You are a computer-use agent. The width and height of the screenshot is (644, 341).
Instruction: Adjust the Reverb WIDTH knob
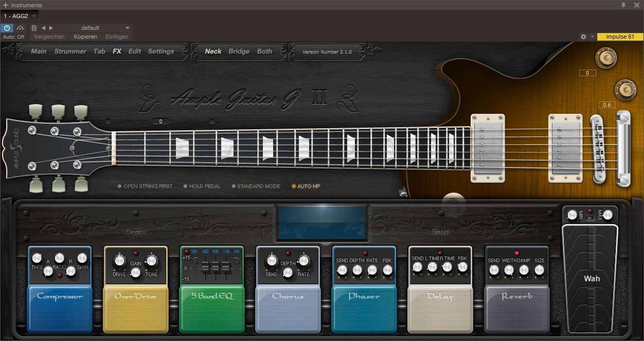pos(509,270)
